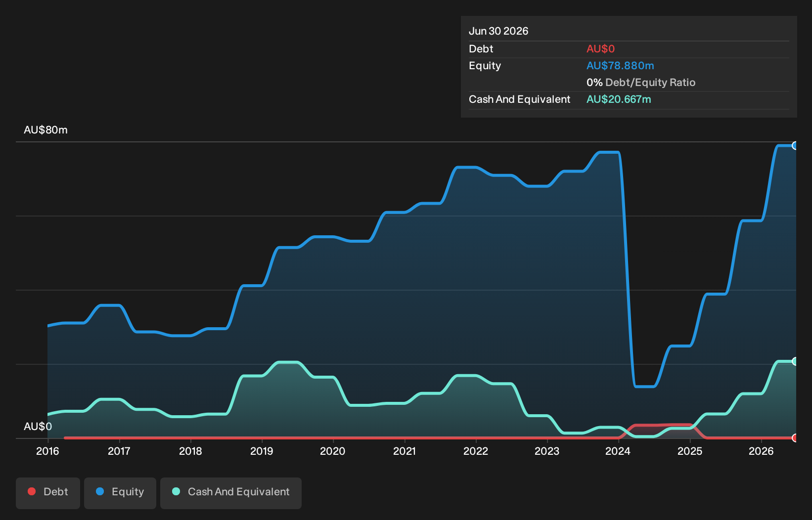Toggle the Equity legend button
This screenshot has width=812, height=520.
120,493
